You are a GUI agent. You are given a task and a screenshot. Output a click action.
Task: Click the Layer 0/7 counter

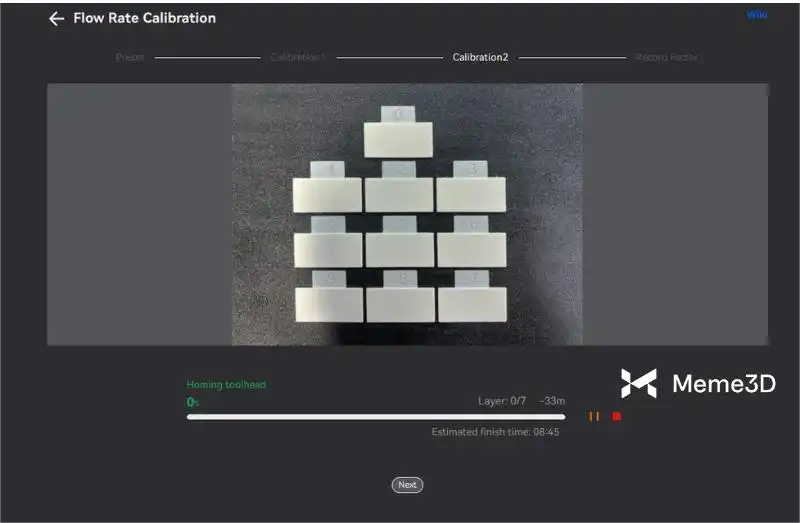point(502,401)
